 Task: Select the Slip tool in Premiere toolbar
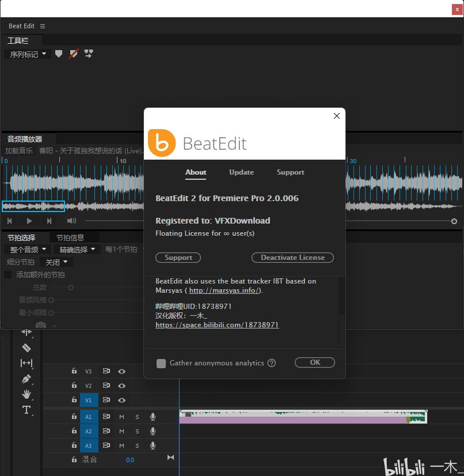[26, 363]
